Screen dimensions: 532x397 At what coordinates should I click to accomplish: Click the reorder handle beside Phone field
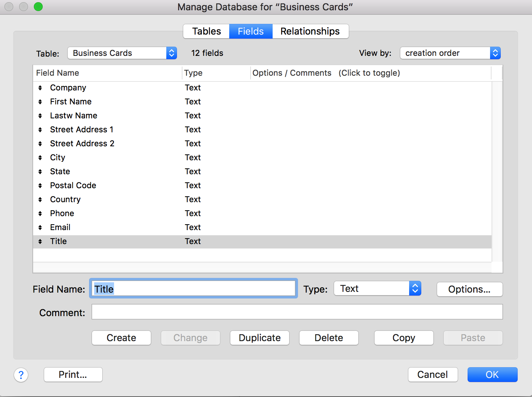40,214
